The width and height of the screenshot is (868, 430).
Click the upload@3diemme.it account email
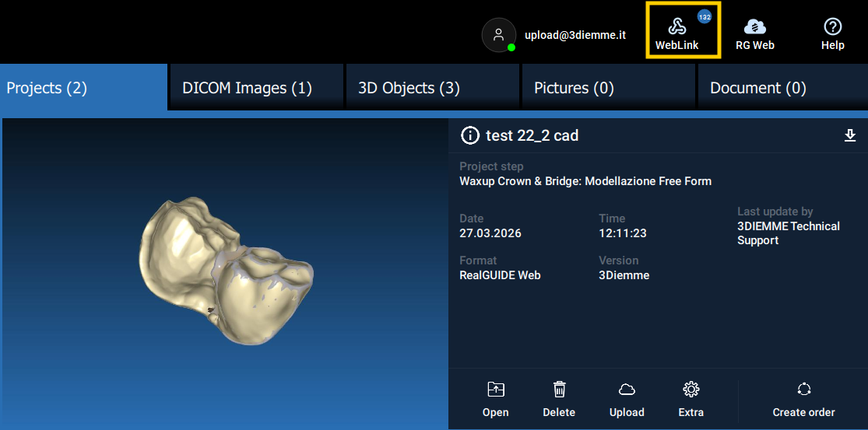click(575, 35)
